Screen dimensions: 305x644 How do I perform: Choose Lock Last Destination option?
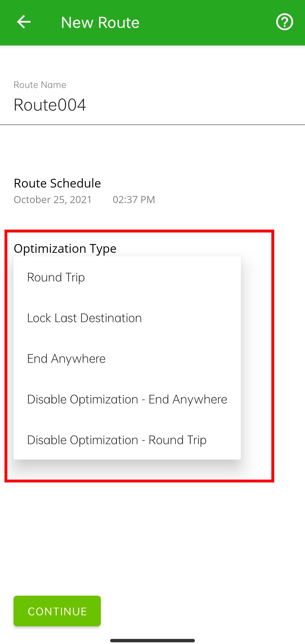(127, 318)
